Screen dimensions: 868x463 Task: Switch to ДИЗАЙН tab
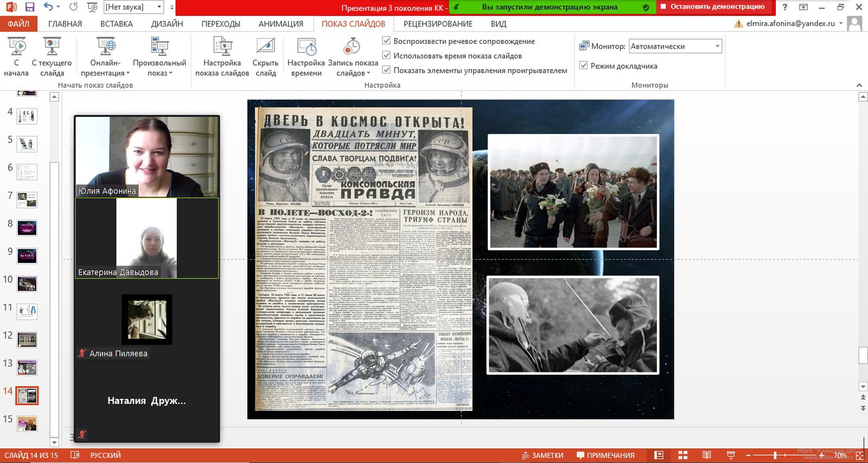(x=167, y=24)
